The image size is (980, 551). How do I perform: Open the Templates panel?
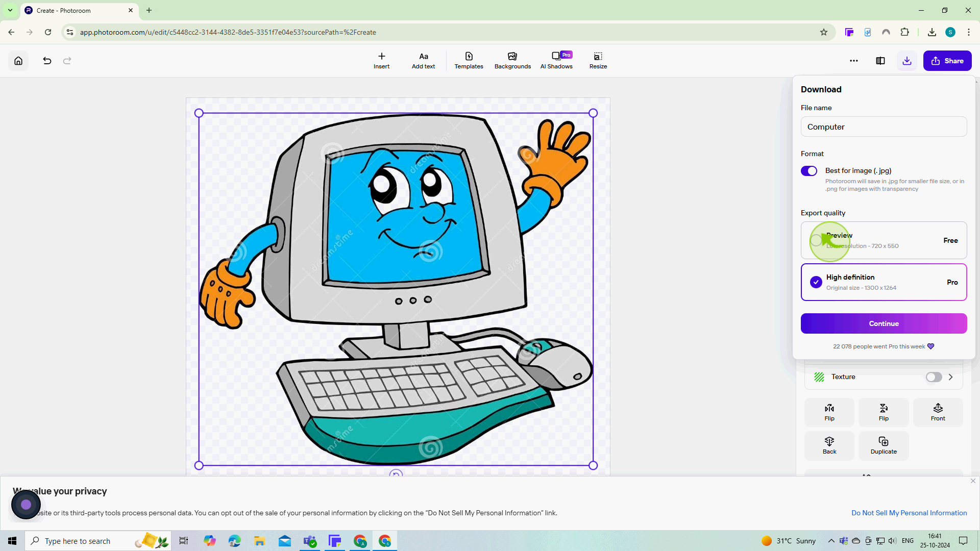click(x=469, y=60)
